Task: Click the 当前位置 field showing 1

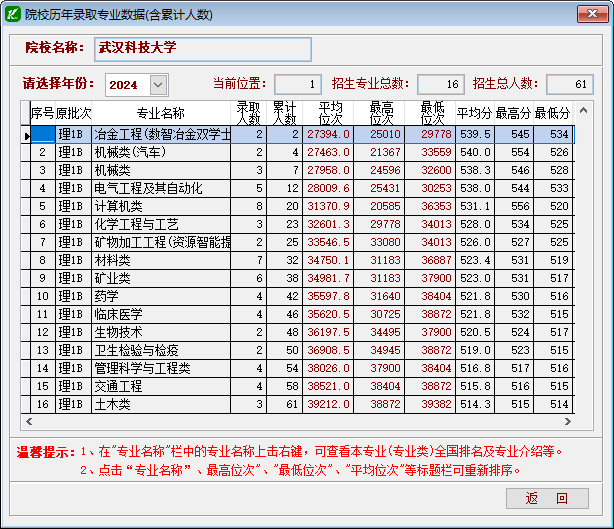Action: pyautogui.click(x=298, y=84)
